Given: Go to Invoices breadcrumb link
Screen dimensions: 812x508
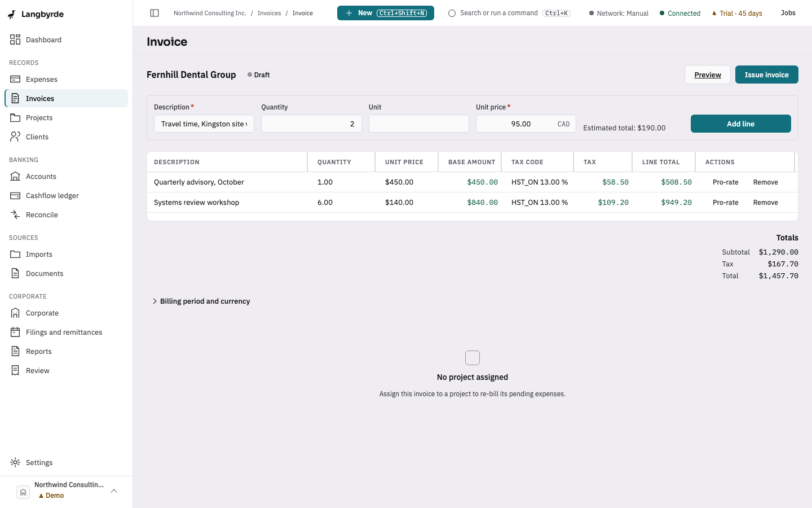Looking at the screenshot, I should pyautogui.click(x=269, y=13).
